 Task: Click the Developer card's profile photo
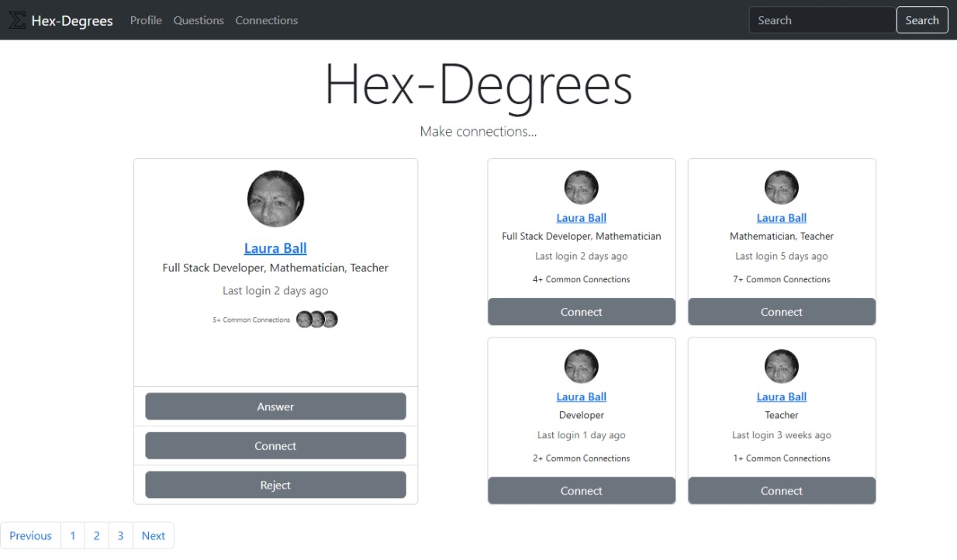pyautogui.click(x=581, y=365)
